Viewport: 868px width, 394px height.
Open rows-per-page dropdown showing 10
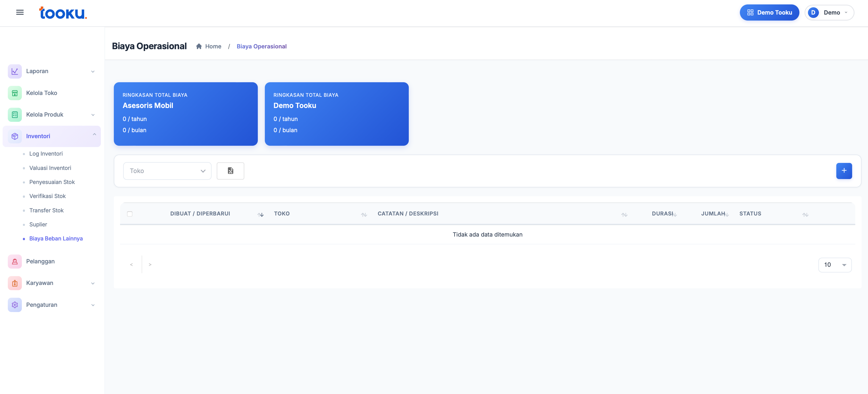tap(835, 265)
